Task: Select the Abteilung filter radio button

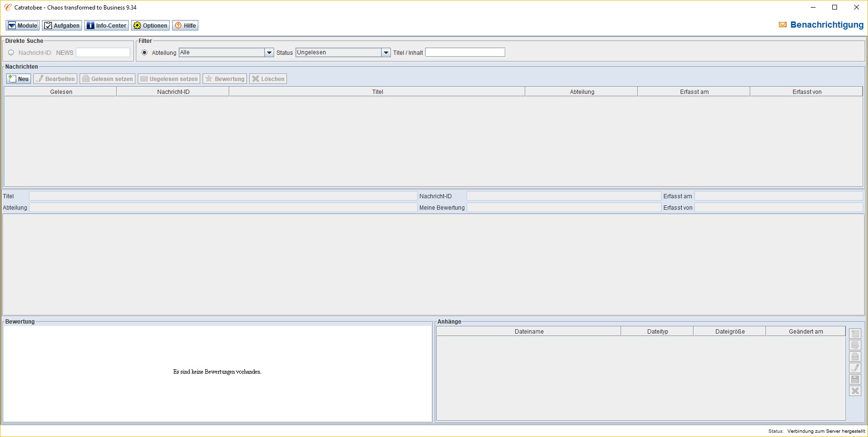Action: coord(144,53)
